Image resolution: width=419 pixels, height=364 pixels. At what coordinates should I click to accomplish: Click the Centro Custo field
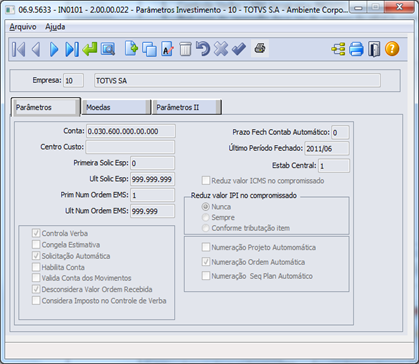(x=130, y=147)
